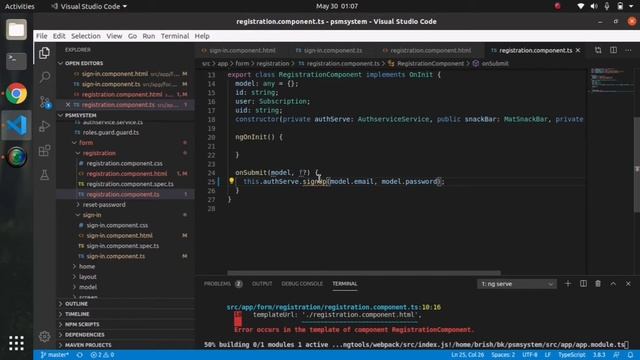Click RegistrationComponent in breadcrumb
This screenshot has width=640, height=360.
430,63
